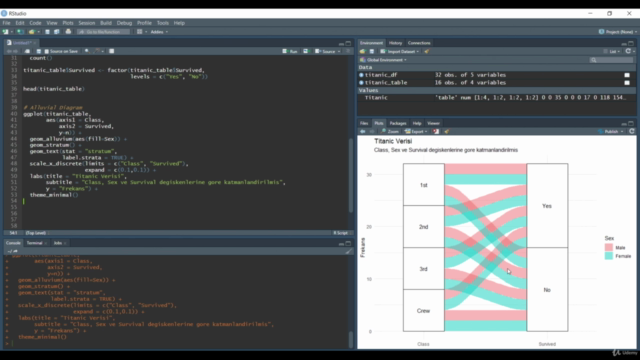The width and height of the screenshot is (640, 360).
Task: Click the Publish button
Action: click(x=608, y=131)
